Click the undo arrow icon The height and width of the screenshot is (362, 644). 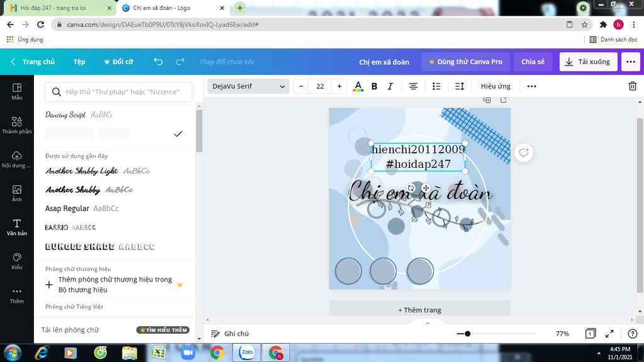158,62
